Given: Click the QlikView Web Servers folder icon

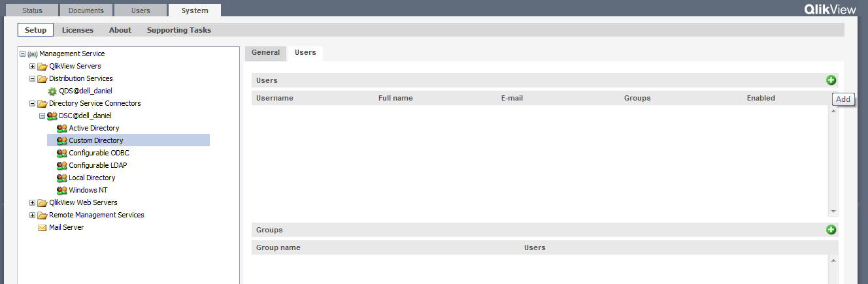Looking at the screenshot, I should click(42, 202).
